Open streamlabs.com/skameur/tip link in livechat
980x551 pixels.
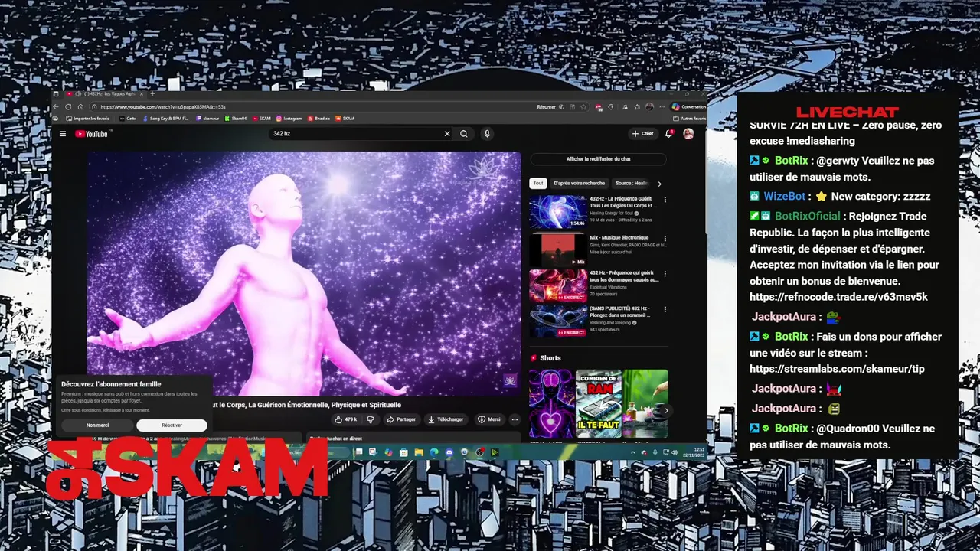tap(837, 369)
